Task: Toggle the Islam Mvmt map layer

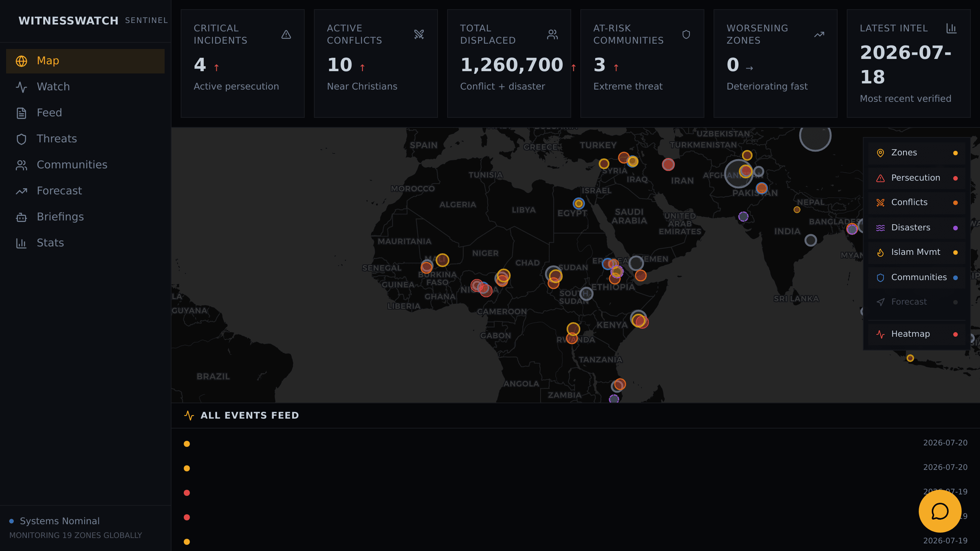Action: click(x=917, y=253)
